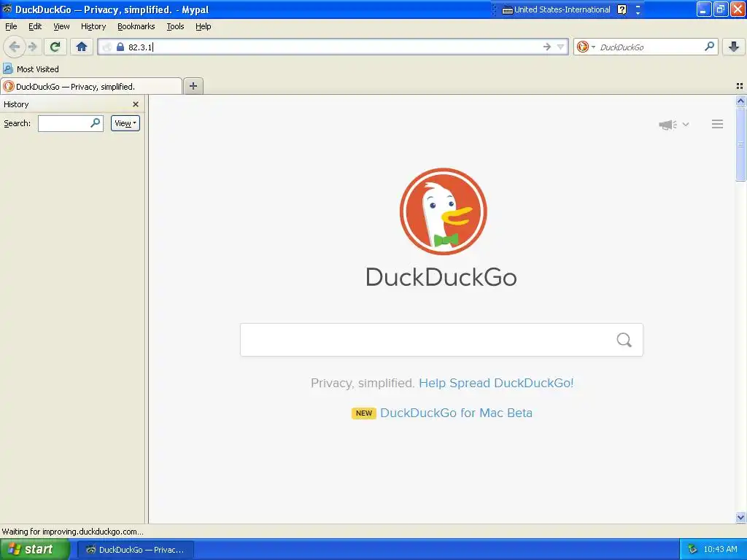Follow the Help Spread DuckDuckGo link
The width and height of the screenshot is (747, 560).
click(496, 383)
